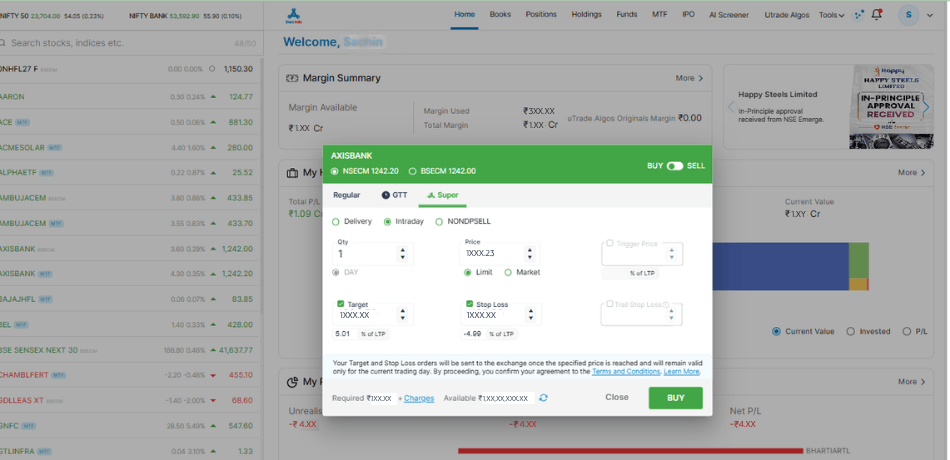The width and height of the screenshot is (950, 460).
Task: Click the Qty stepper arrows
Action: click(403, 253)
